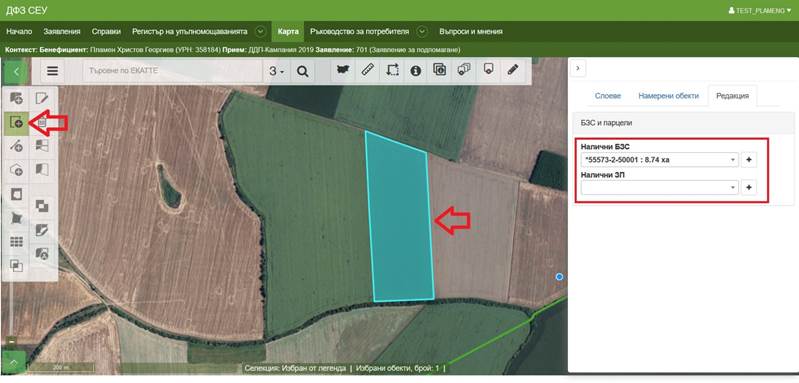This screenshot has height=383, width=799.
Task: Click the Bulgaria map outline icon
Action: [x=343, y=70]
